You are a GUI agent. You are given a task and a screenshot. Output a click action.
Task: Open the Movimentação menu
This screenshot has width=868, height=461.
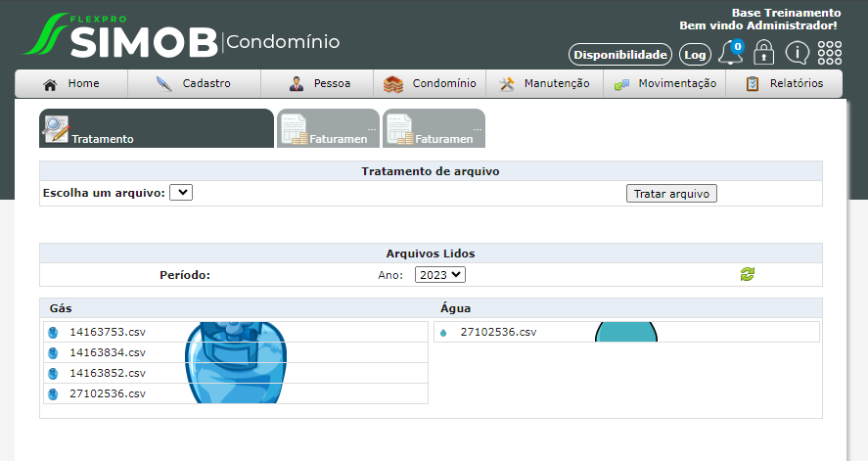click(x=665, y=84)
